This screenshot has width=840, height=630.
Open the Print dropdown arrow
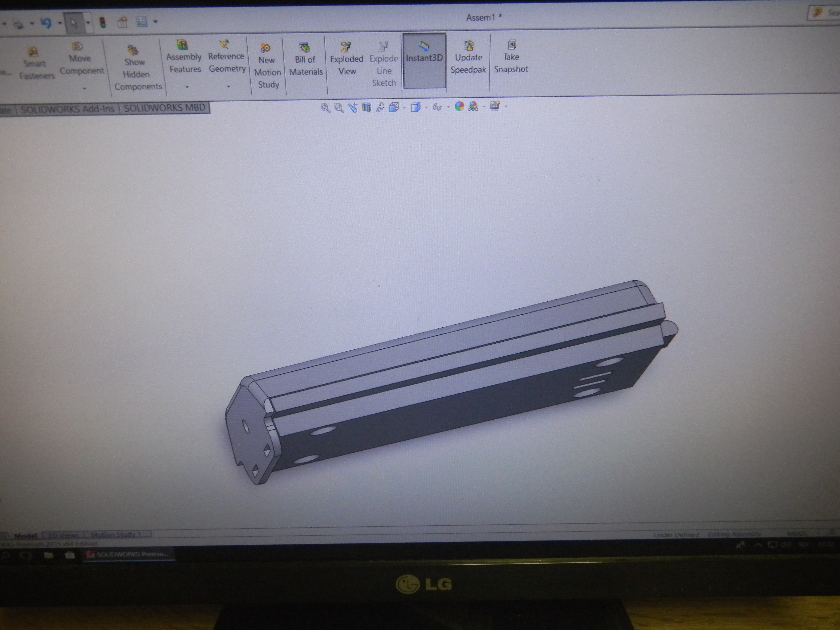(32, 24)
